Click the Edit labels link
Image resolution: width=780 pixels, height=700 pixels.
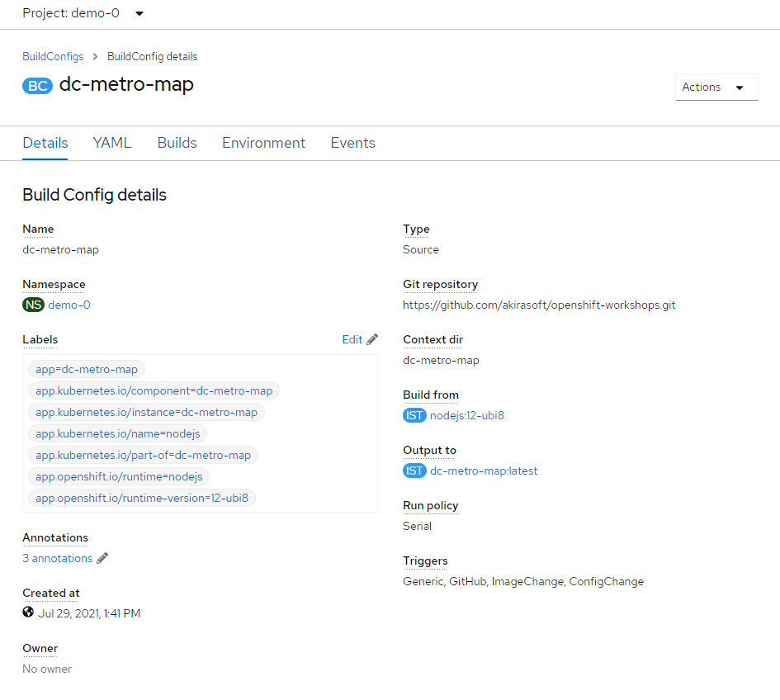pos(352,339)
